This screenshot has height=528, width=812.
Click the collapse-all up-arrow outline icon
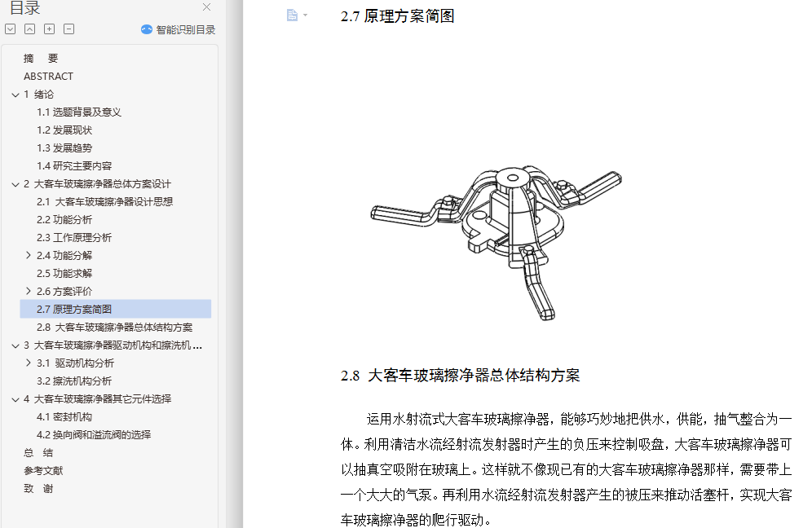pos(30,29)
